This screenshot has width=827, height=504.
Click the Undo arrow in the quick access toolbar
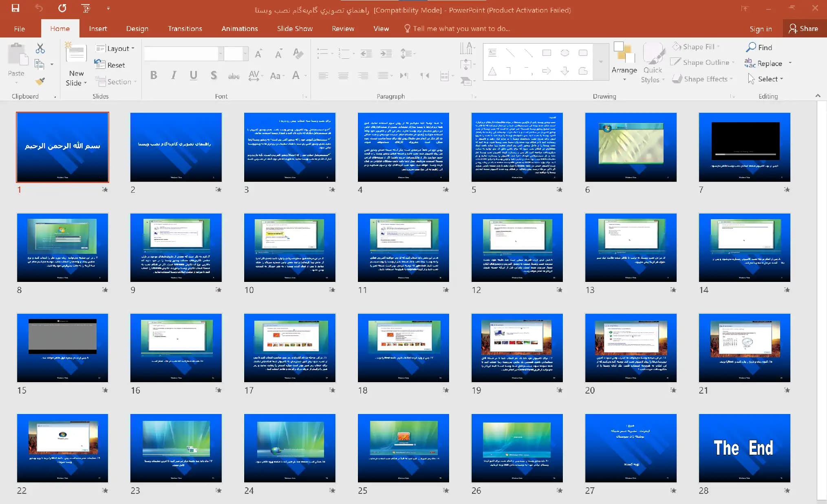click(x=39, y=8)
